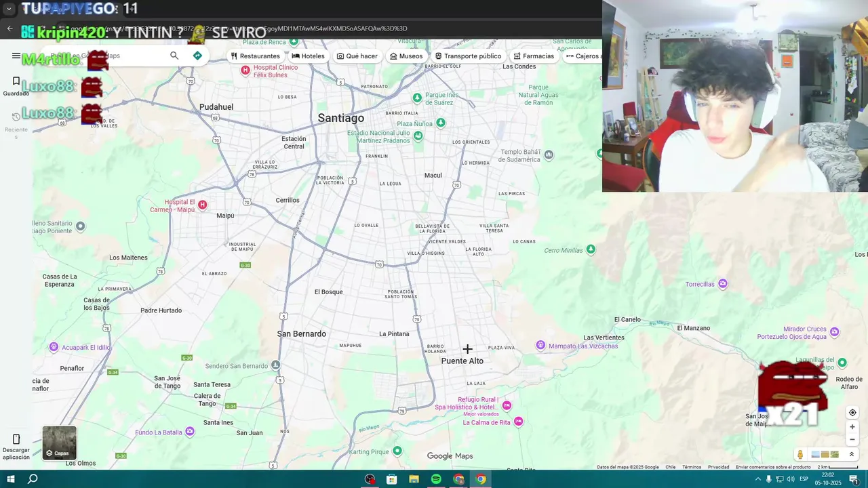Image resolution: width=868 pixels, height=488 pixels.
Task: Open the Windows Start menu
Action: [11, 479]
